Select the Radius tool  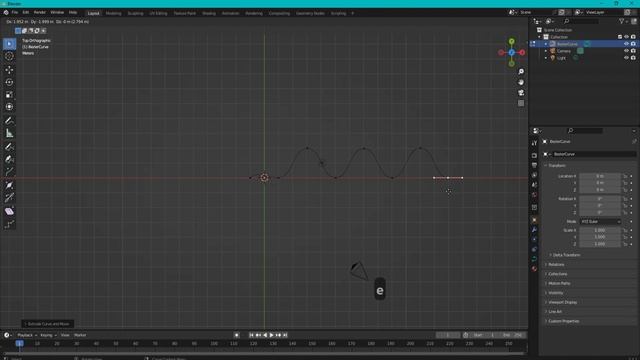click(x=9, y=185)
